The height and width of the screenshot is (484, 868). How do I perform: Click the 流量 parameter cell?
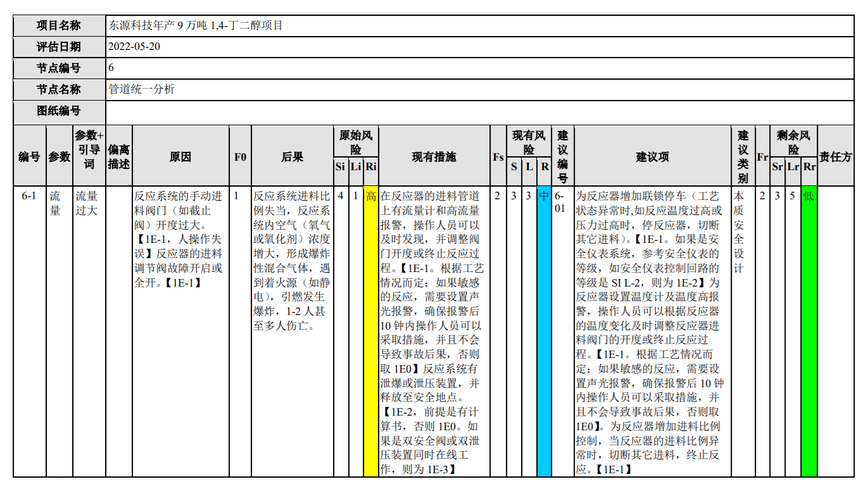coord(60,331)
